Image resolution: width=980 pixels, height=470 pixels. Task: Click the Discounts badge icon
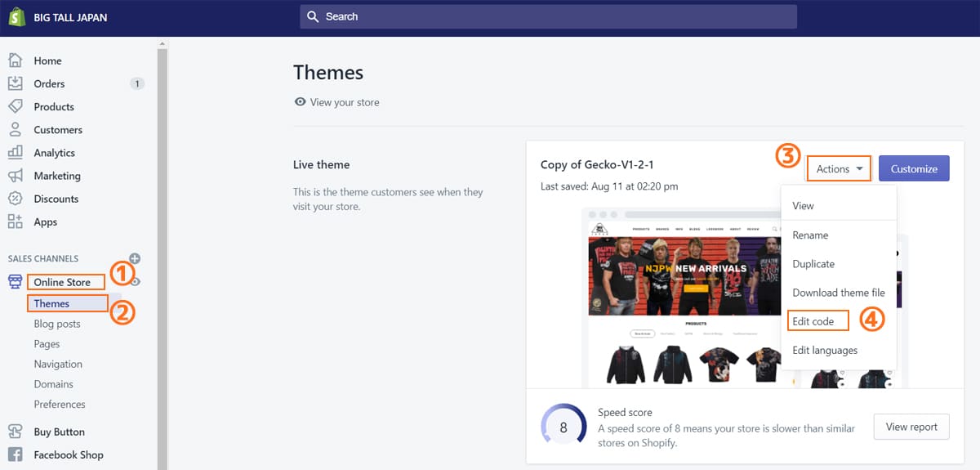tap(15, 199)
